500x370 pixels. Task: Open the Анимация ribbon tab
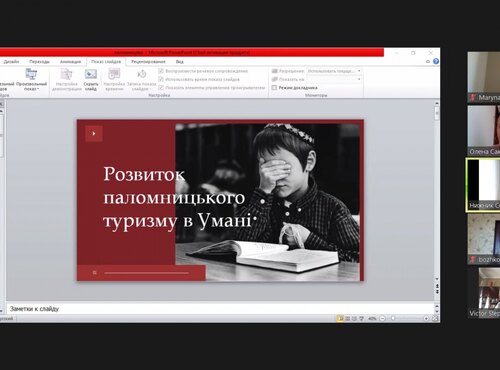pos(70,62)
